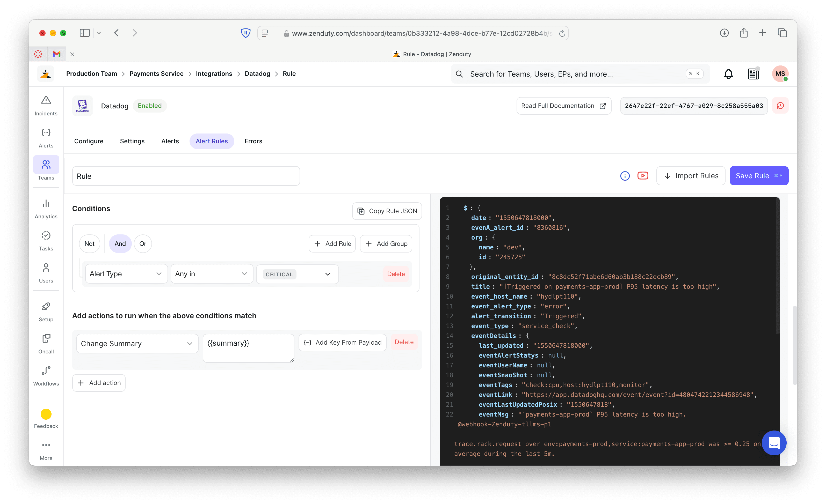The width and height of the screenshot is (826, 504).
Task: Open Teams in the sidebar
Action: 46,168
